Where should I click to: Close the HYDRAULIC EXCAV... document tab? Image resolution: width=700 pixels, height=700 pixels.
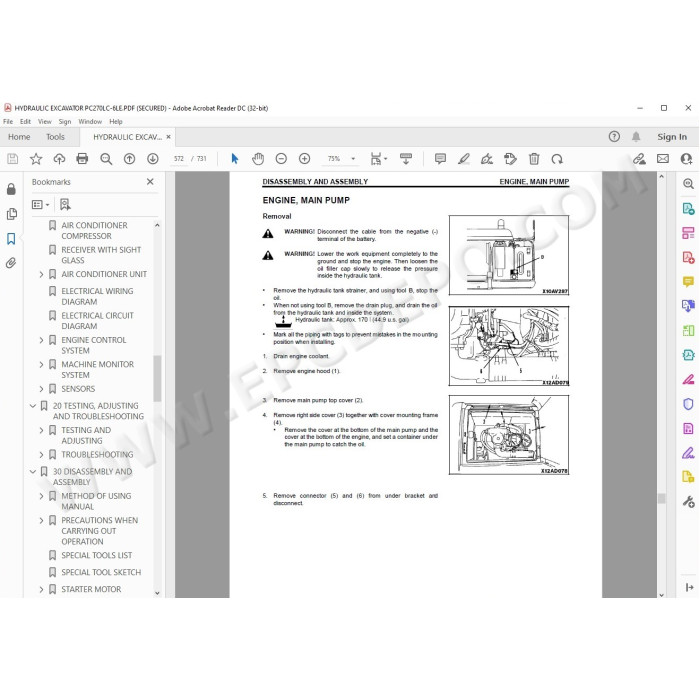click(x=168, y=137)
